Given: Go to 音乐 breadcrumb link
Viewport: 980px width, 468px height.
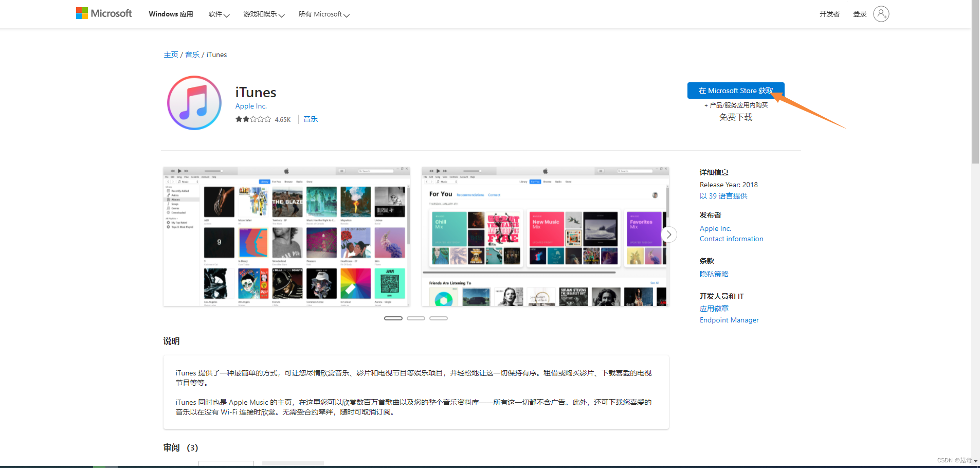Looking at the screenshot, I should point(192,55).
